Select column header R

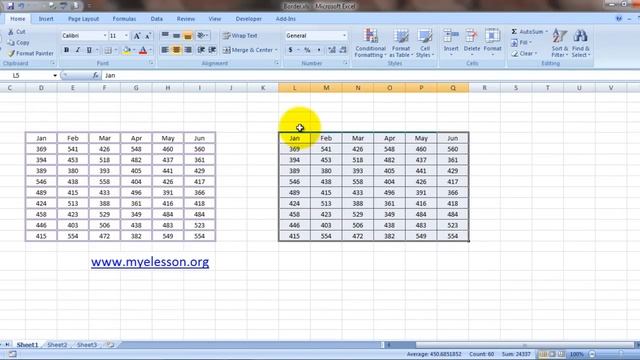coord(484,88)
